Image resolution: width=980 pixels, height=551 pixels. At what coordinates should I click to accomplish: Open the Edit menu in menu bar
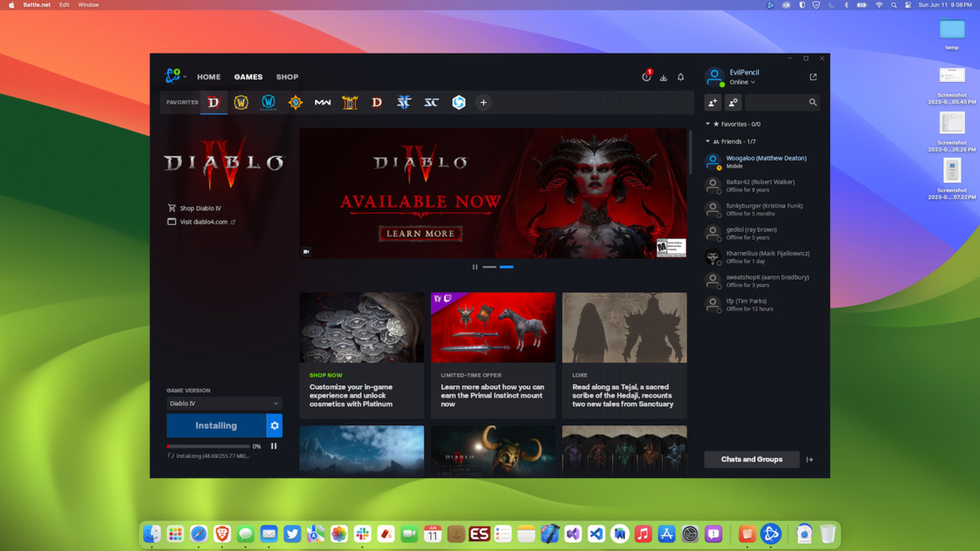[x=64, y=5]
